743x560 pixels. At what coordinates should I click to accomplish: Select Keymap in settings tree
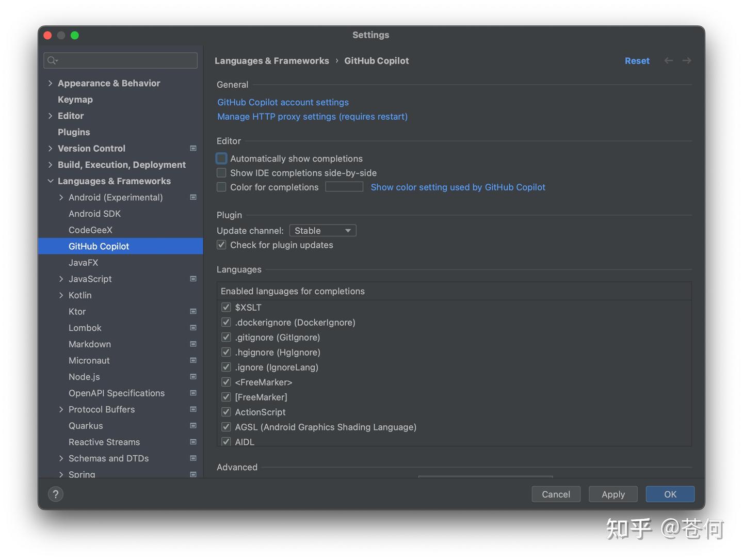tap(75, 100)
